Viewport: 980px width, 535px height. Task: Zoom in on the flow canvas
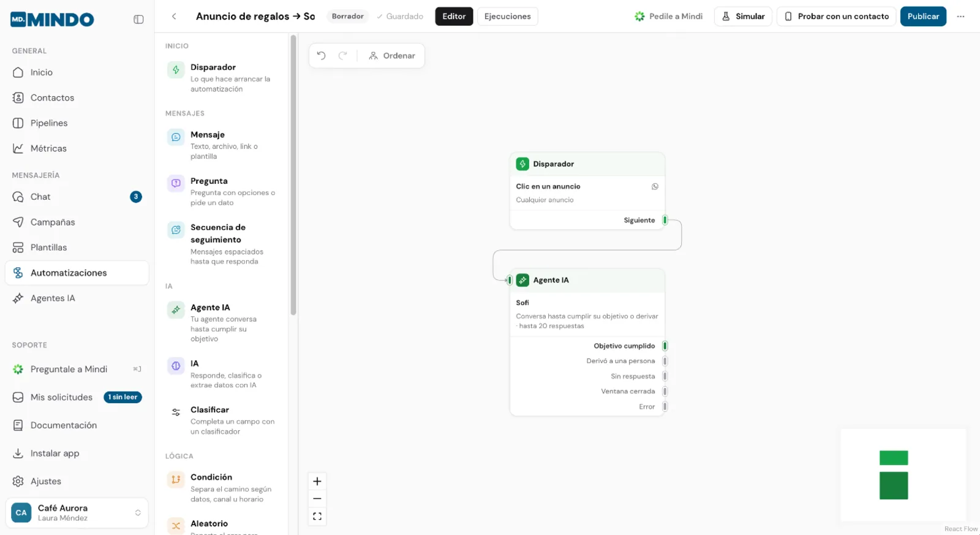(317, 481)
